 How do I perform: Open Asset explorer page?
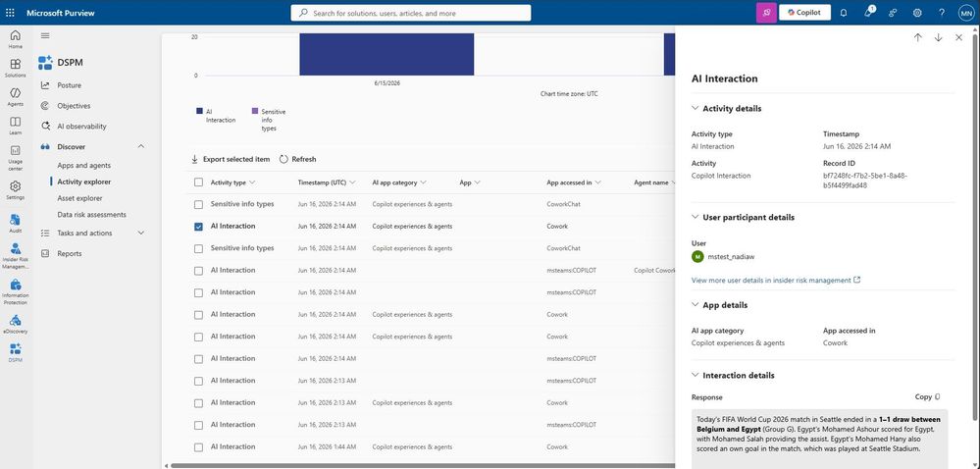coord(79,198)
